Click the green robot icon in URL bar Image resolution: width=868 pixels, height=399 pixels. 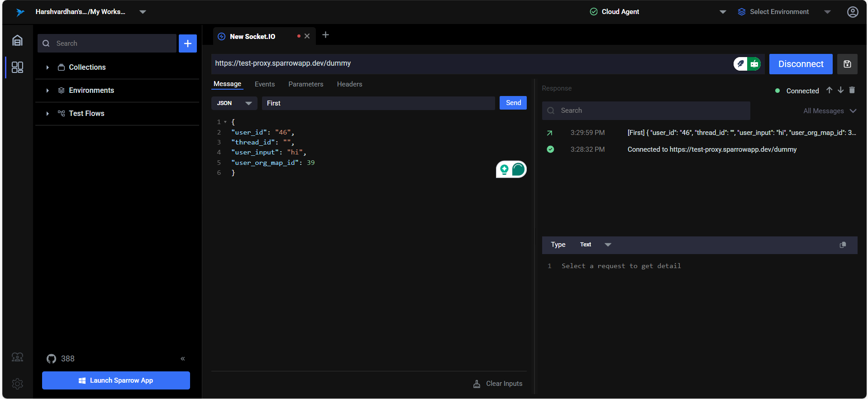tap(754, 64)
